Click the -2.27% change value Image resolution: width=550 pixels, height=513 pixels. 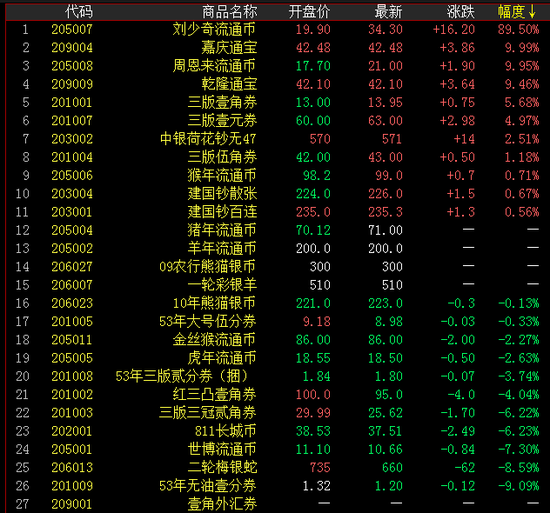pos(518,340)
